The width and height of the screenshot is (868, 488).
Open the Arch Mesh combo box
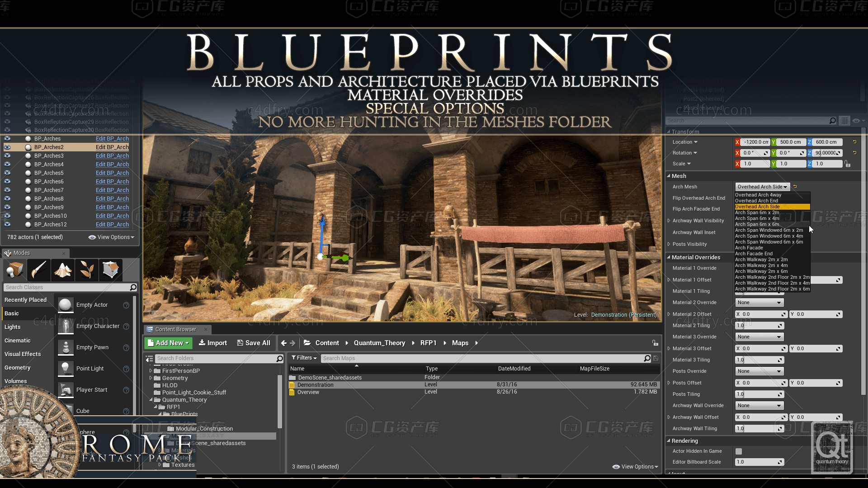point(762,187)
